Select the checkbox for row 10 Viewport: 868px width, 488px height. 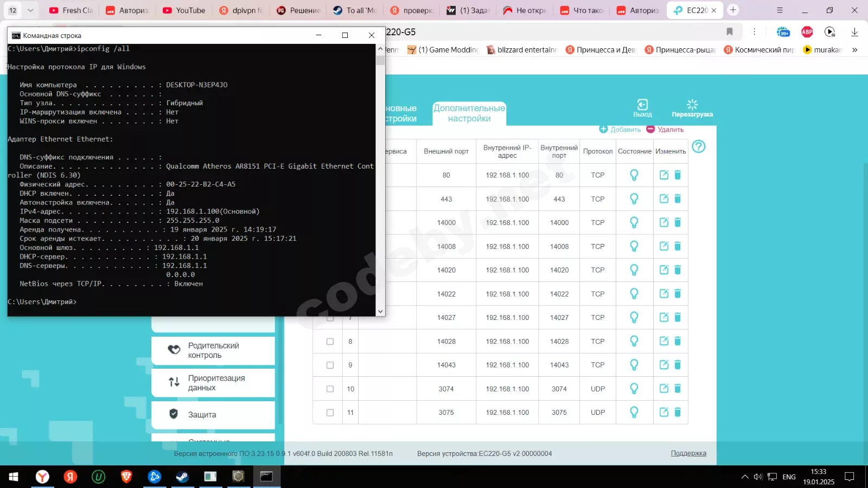click(x=330, y=389)
